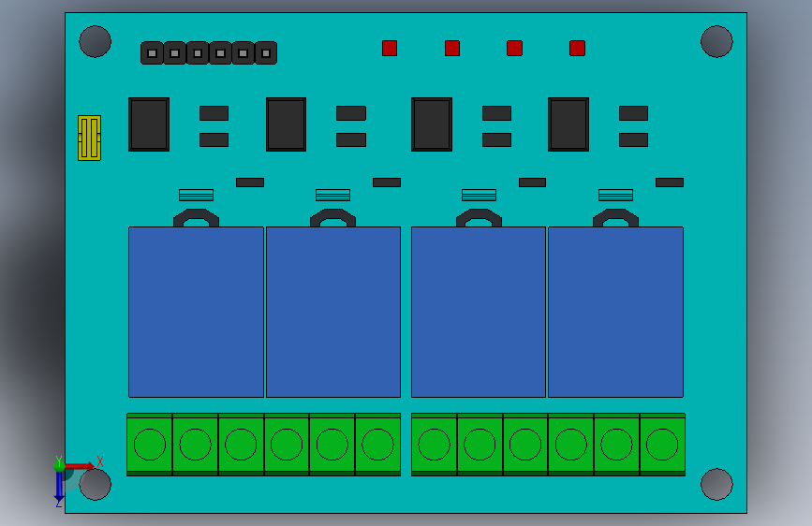Image resolution: width=812 pixels, height=526 pixels.
Task: Select the third red LED from the left
Action: coord(514,48)
